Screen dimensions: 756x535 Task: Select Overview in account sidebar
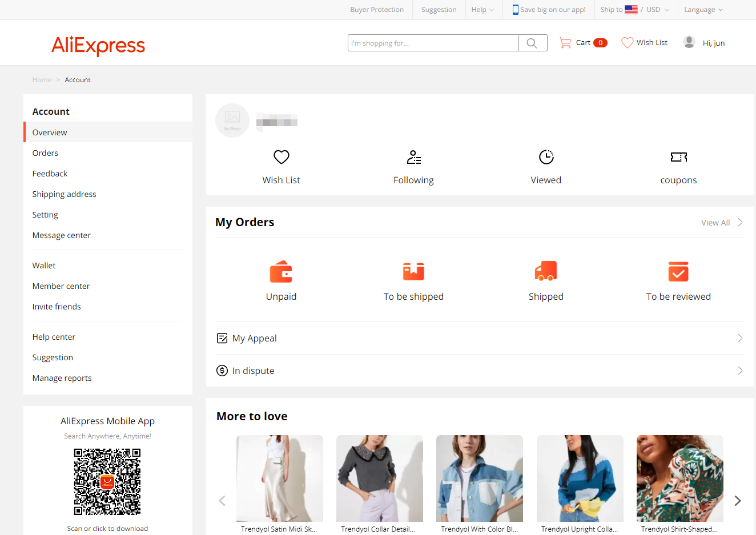(x=108, y=132)
